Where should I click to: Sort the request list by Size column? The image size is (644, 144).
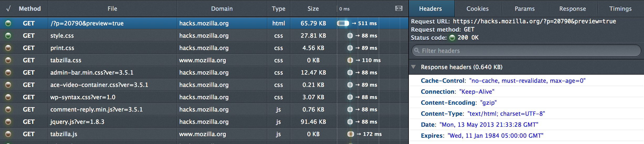coord(313,9)
